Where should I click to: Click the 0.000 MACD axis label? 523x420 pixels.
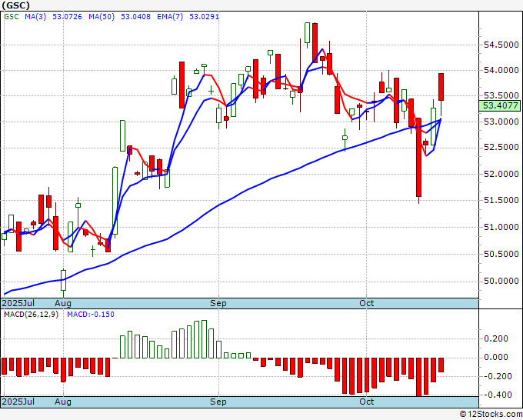point(496,357)
